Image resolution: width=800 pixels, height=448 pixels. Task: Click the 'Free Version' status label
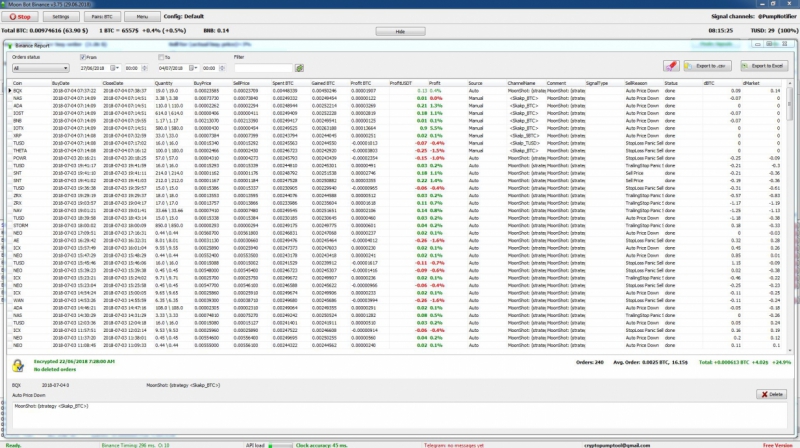coord(778,445)
